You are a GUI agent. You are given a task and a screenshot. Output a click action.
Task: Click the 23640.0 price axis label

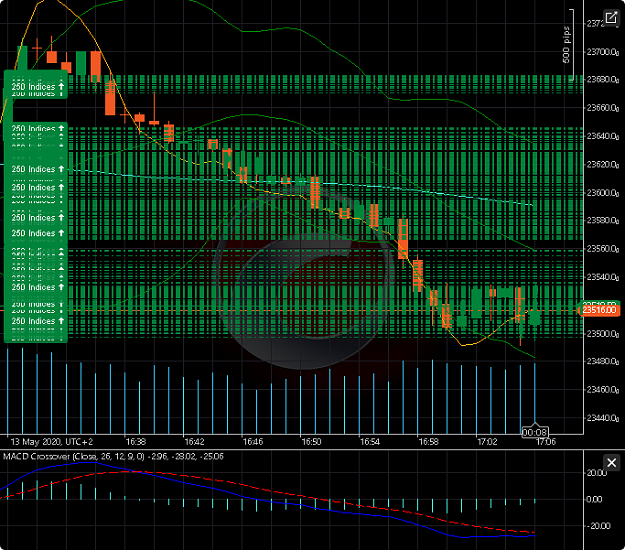pos(603,136)
